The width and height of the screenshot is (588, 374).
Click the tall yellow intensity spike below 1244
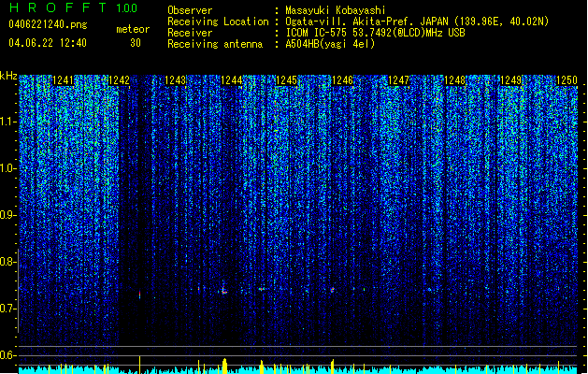224,367
